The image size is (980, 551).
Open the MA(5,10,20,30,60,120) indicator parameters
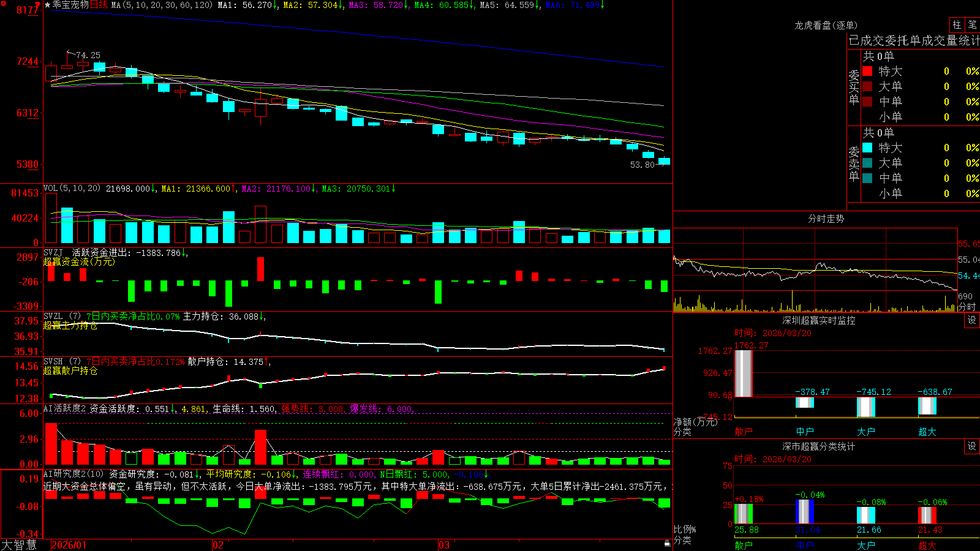coord(162,5)
